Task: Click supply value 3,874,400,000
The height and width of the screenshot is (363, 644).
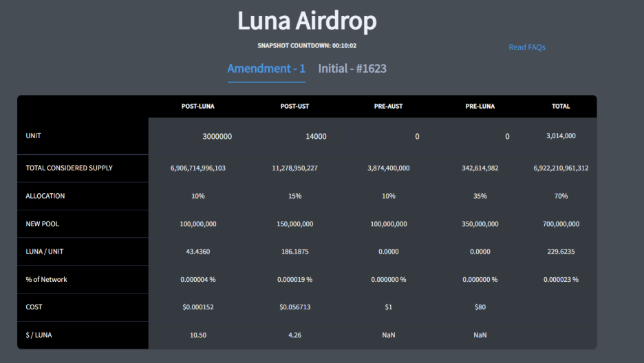Action: [388, 168]
